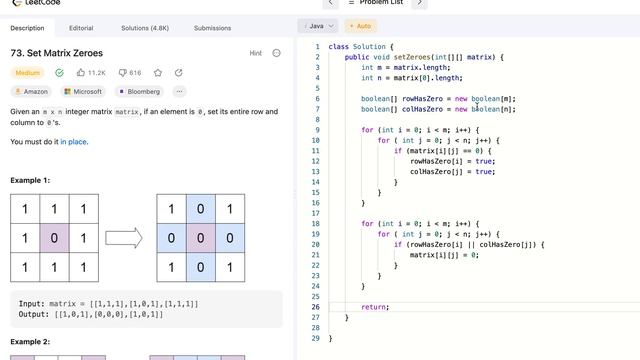Click line 4 'int n = matrix[0].length;'
Image resolution: width=640 pixels, height=360 pixels.
point(412,78)
